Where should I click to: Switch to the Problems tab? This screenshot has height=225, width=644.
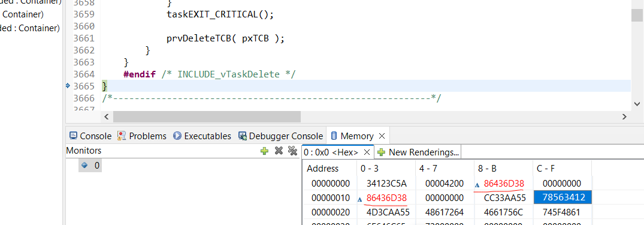[x=142, y=136]
